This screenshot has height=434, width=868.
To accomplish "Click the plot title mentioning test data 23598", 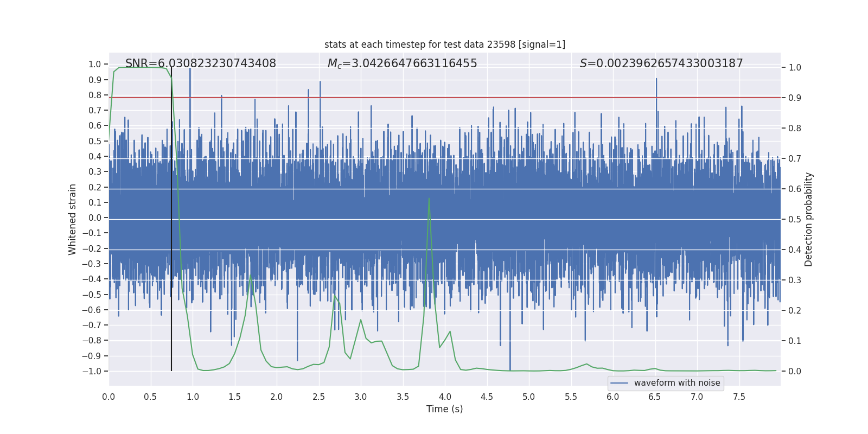I will tap(444, 44).
